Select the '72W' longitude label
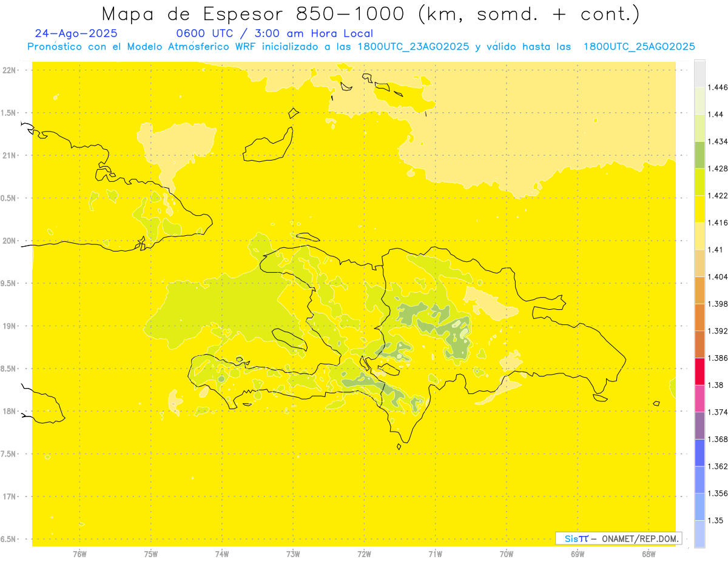Viewport: 728px width, 562px height. [365, 554]
